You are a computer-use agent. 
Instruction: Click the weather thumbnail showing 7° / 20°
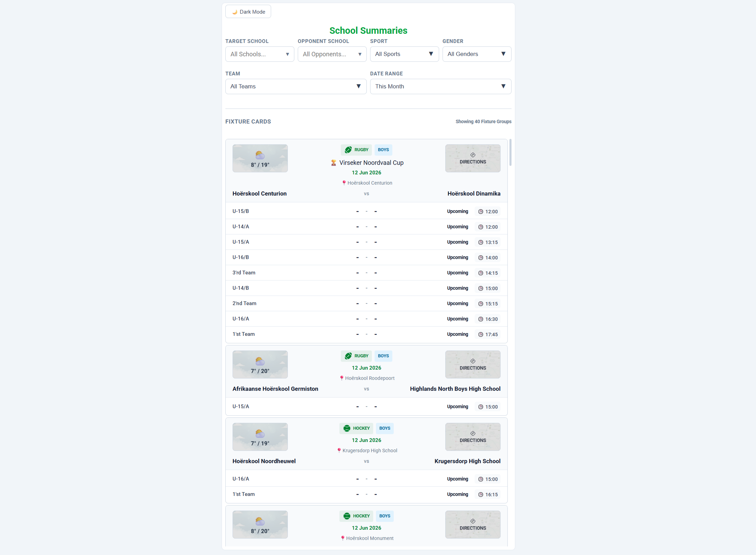click(x=260, y=365)
